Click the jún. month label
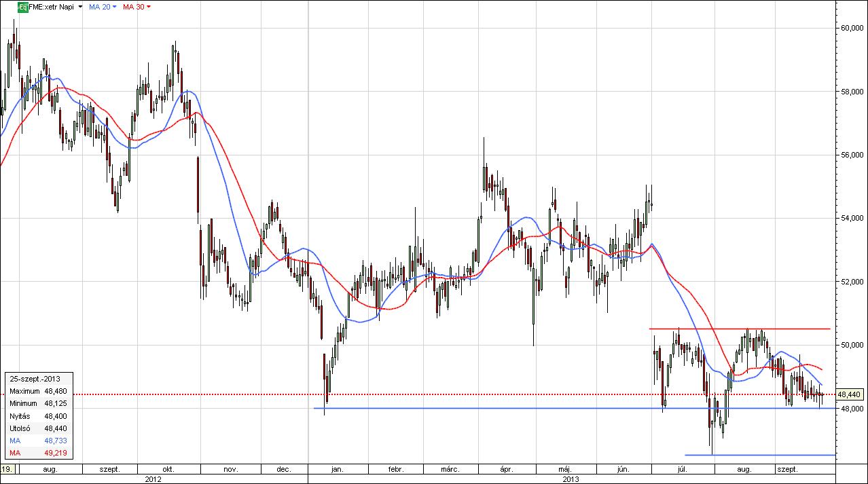This screenshot has height=484, width=868. click(623, 469)
